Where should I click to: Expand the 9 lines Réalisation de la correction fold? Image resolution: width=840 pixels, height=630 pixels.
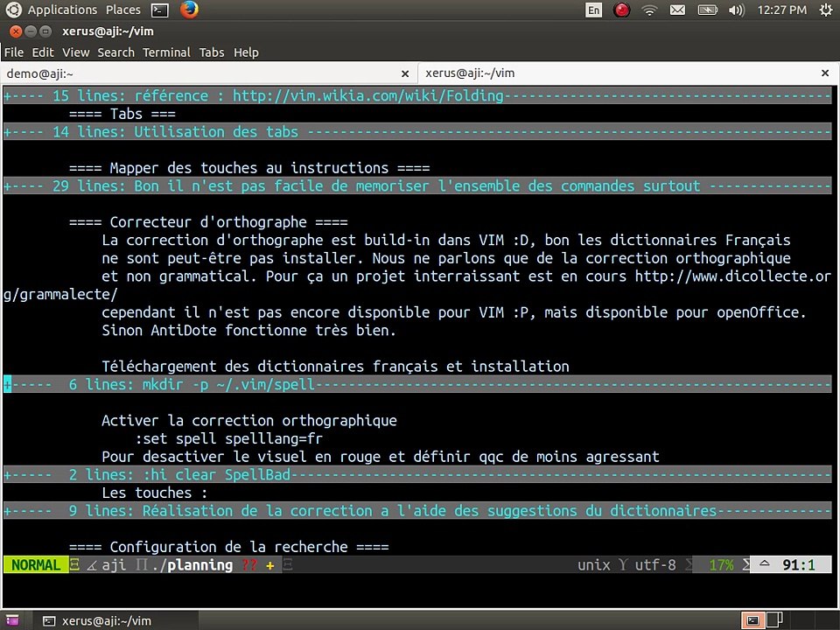[x=417, y=511]
